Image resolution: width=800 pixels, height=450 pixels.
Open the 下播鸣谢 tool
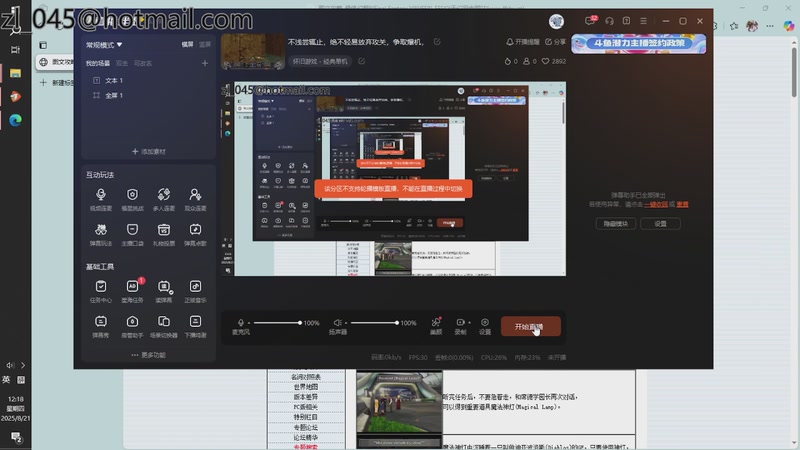[195, 326]
